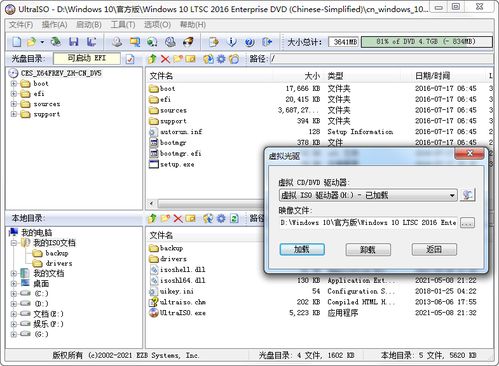The image size is (499, 366).
Task: Open the virtual ISO drive dropdown
Action: (x=452, y=195)
